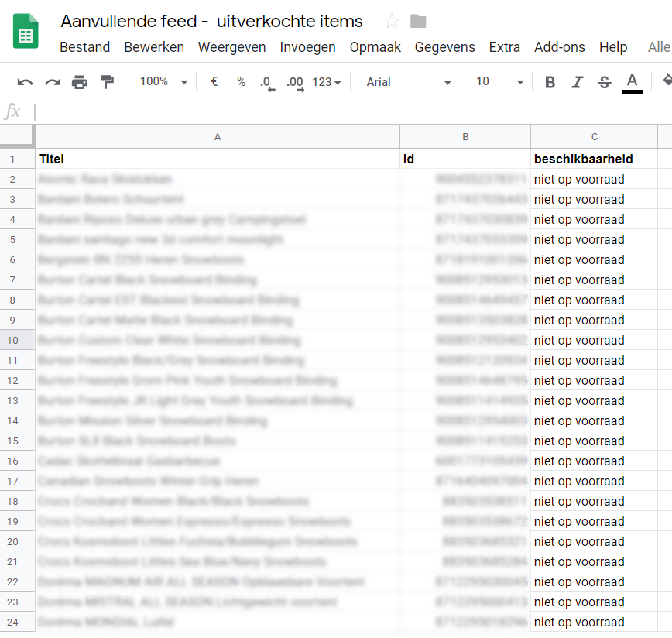Open the Invoegen menu
672x638 pixels.
pos(307,46)
